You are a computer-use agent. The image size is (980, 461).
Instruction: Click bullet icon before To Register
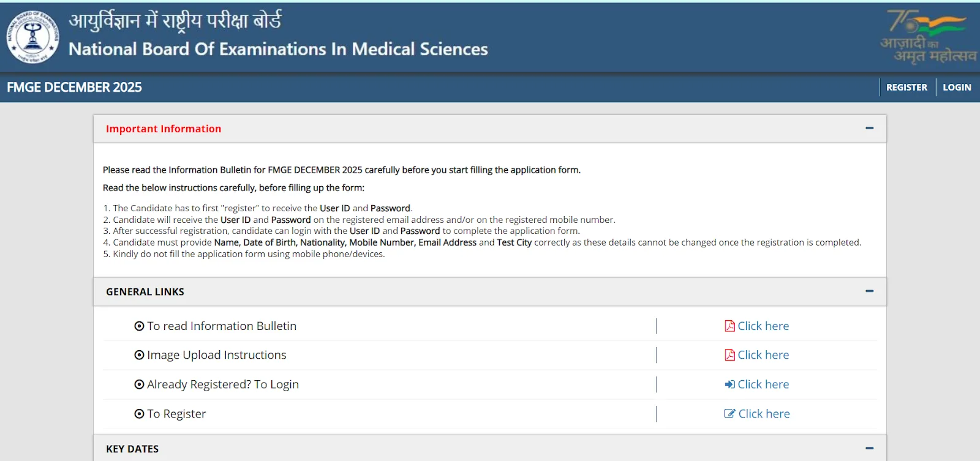click(139, 414)
